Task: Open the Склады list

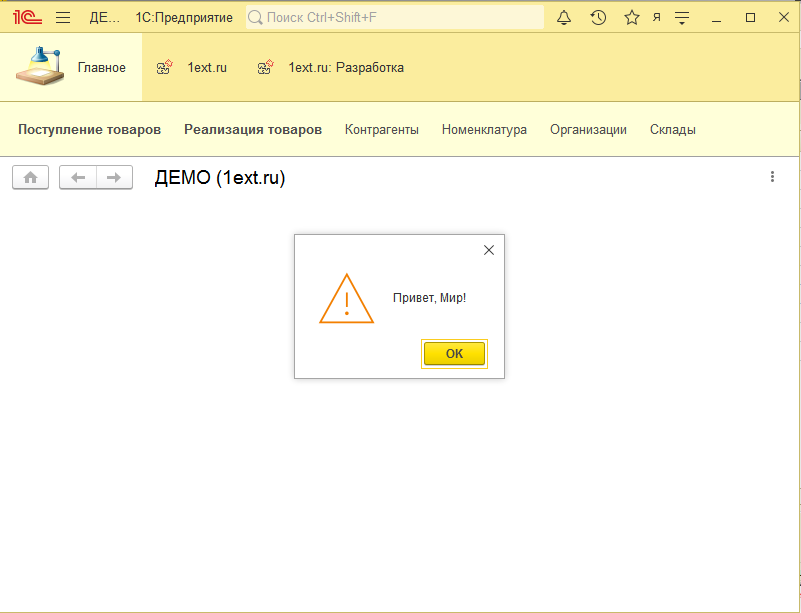Action: point(672,129)
